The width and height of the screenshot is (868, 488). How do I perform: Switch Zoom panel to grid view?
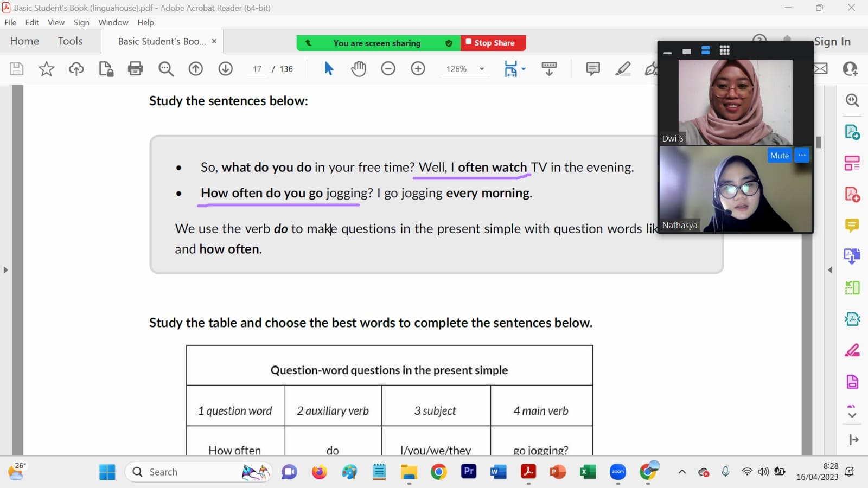click(724, 50)
